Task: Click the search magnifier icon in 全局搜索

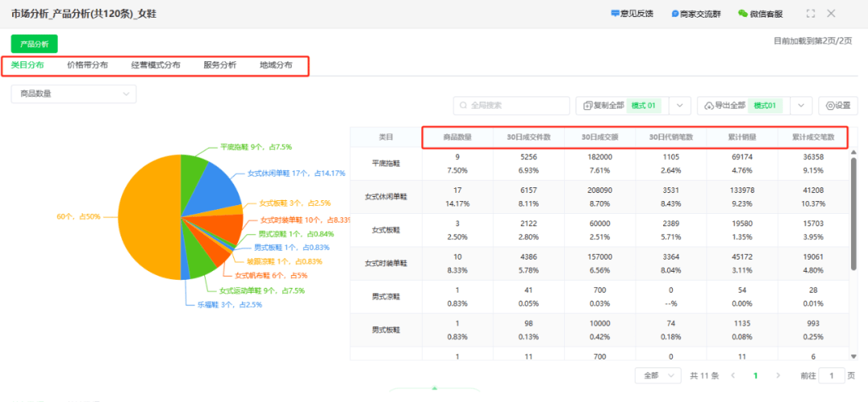Action: (x=464, y=106)
